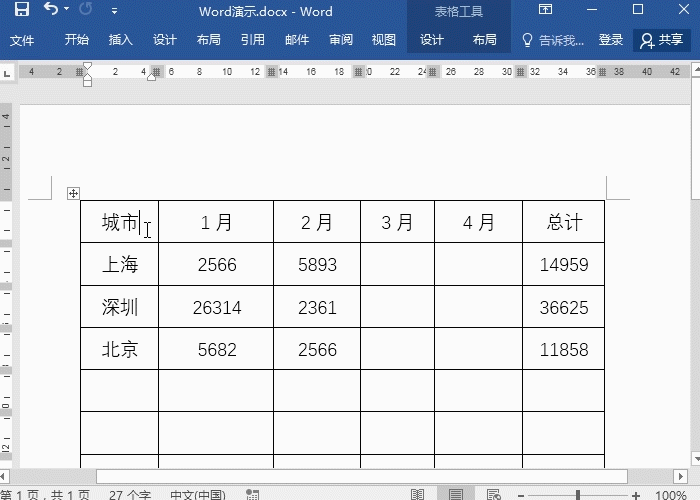Click the total 14959 cell

coord(564,264)
